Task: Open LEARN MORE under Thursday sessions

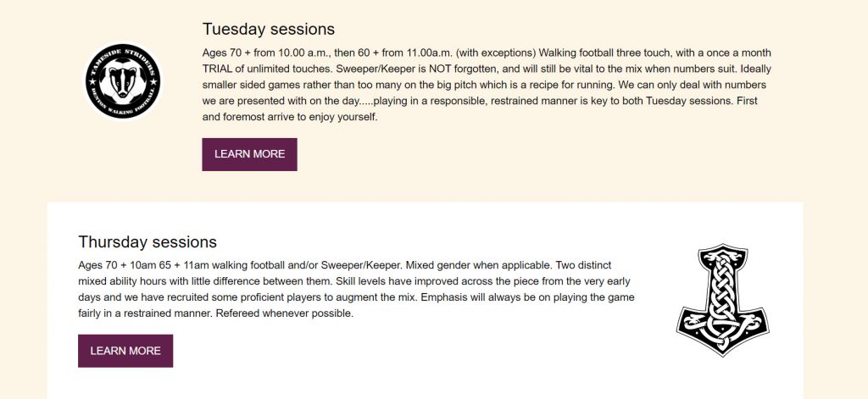Action: tap(125, 351)
